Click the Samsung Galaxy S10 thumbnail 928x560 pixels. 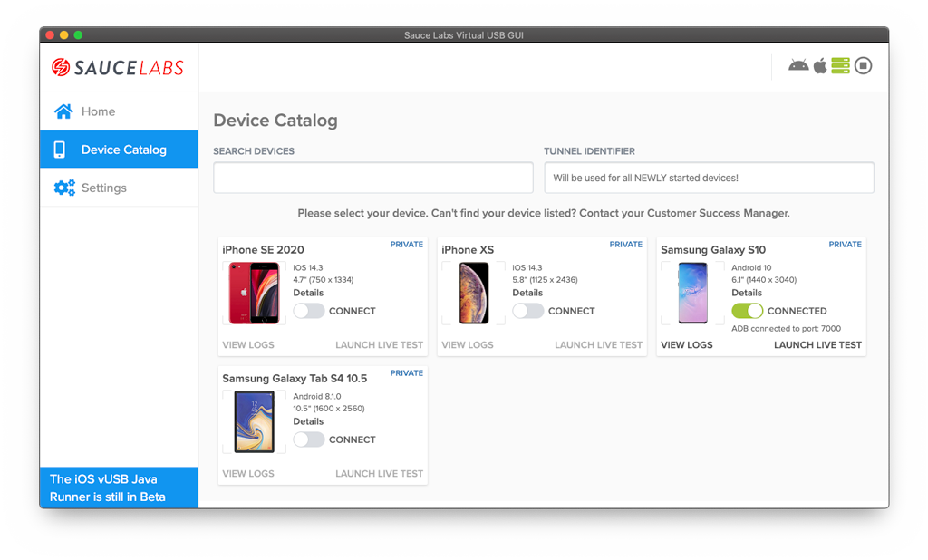pyautogui.click(x=693, y=293)
